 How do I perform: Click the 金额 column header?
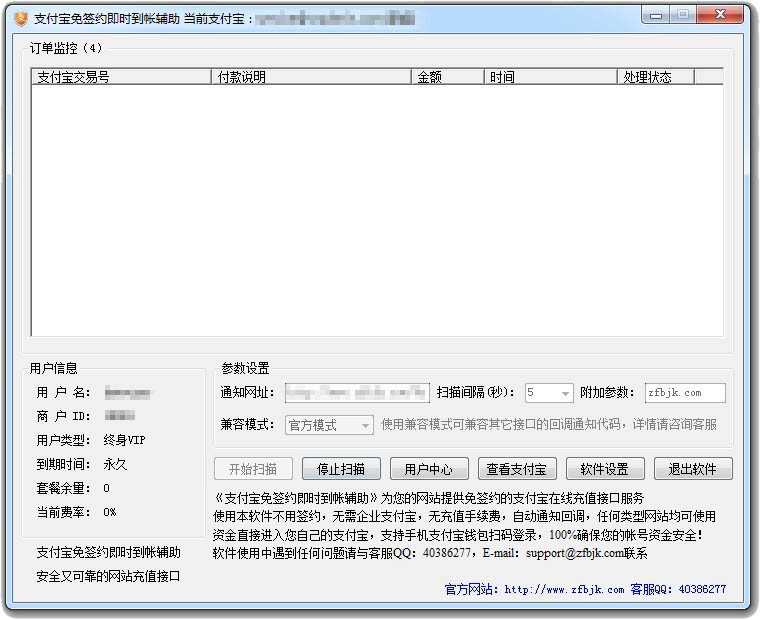[x=448, y=77]
